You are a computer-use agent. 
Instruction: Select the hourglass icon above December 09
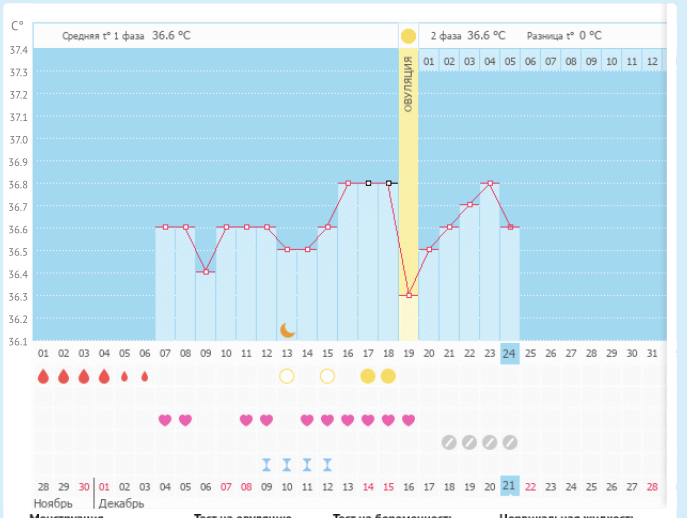click(x=267, y=464)
